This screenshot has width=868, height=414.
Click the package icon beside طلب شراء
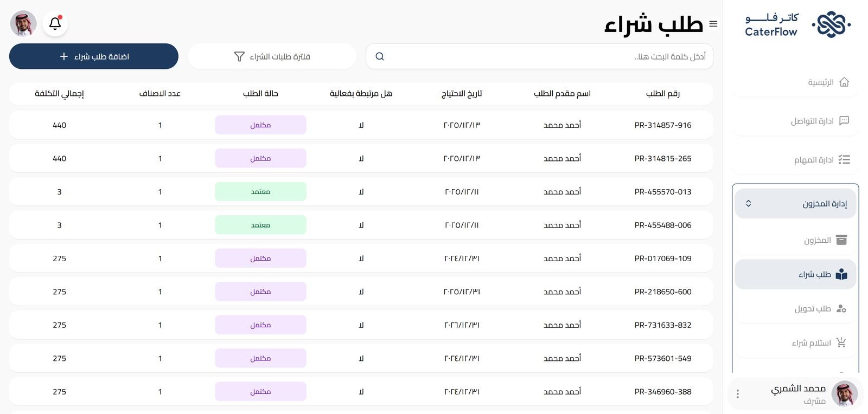(841, 274)
